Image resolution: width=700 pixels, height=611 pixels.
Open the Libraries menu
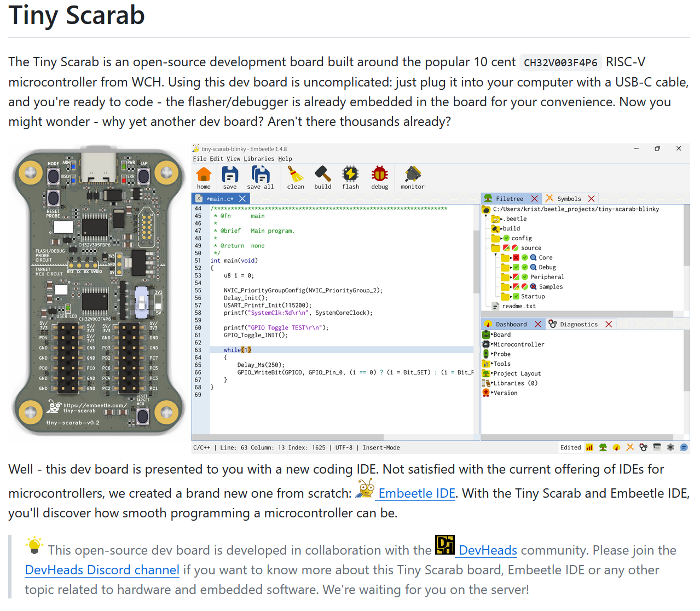(x=258, y=158)
